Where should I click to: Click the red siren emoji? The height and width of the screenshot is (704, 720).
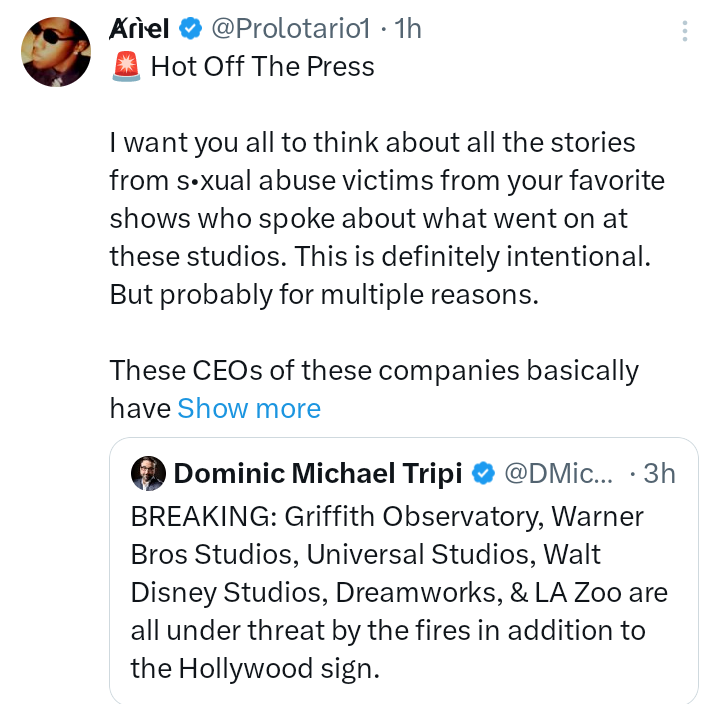click(x=125, y=67)
